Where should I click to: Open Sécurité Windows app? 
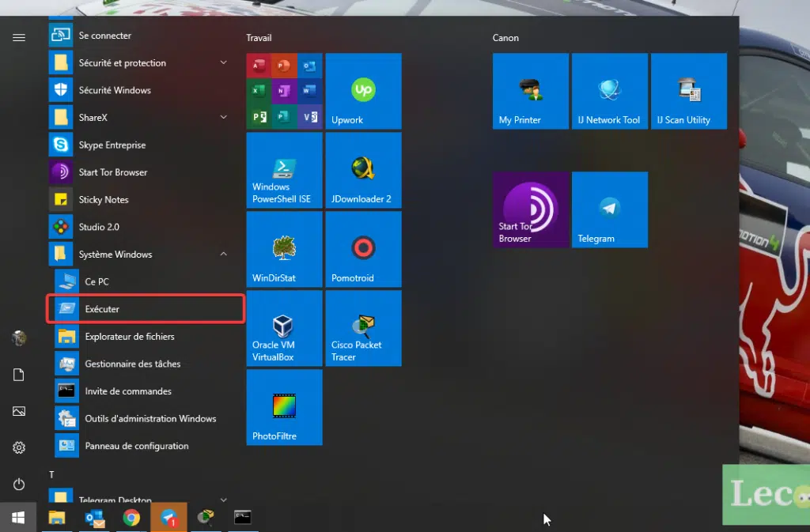pyautogui.click(x=141, y=90)
